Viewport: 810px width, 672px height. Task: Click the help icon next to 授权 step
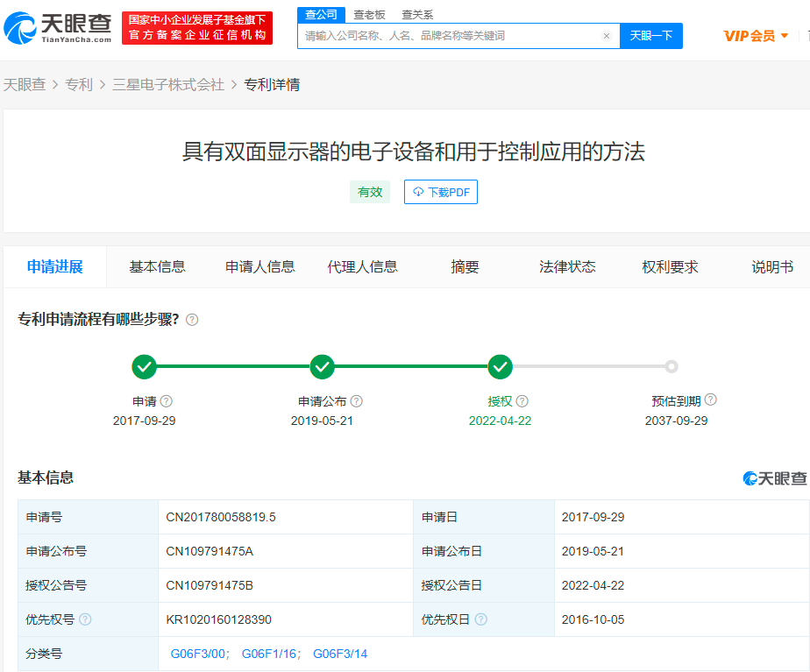[522, 401]
